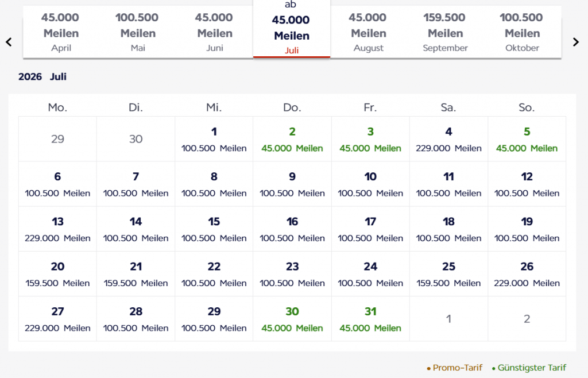Click the Günstigster Tarif legend label
The image size is (588, 378).
pyautogui.click(x=531, y=368)
